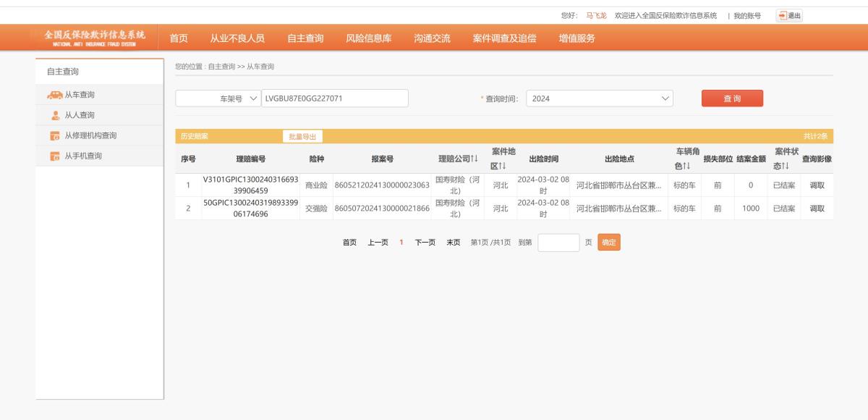The height and width of the screenshot is (420, 868).
Task: Click claim number 50GPIC130024031989339906174696
Action: tap(251, 209)
